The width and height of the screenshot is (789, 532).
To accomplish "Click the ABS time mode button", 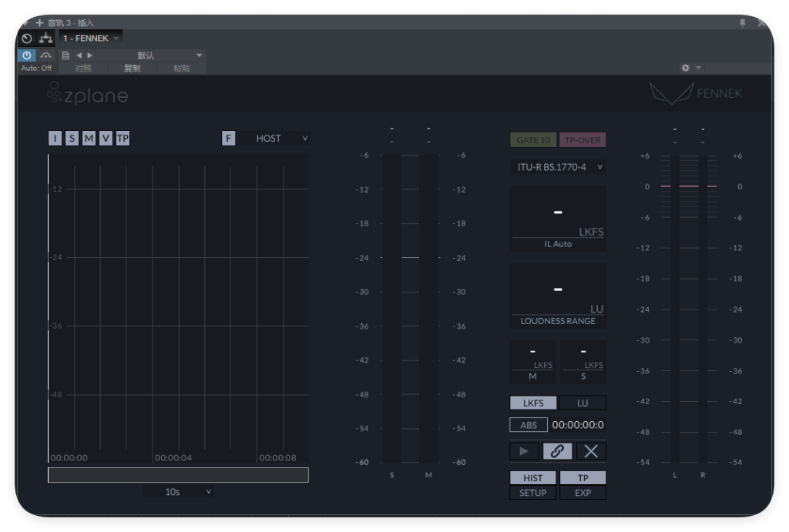I will (x=529, y=425).
